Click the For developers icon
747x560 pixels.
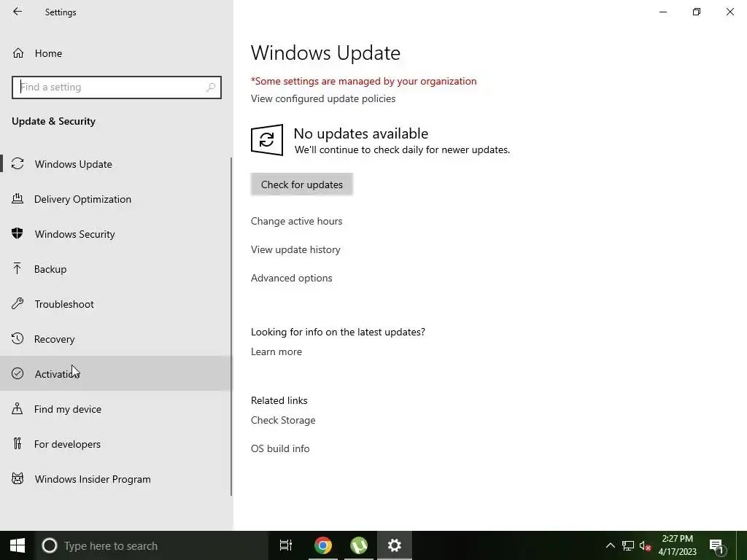coord(18,444)
